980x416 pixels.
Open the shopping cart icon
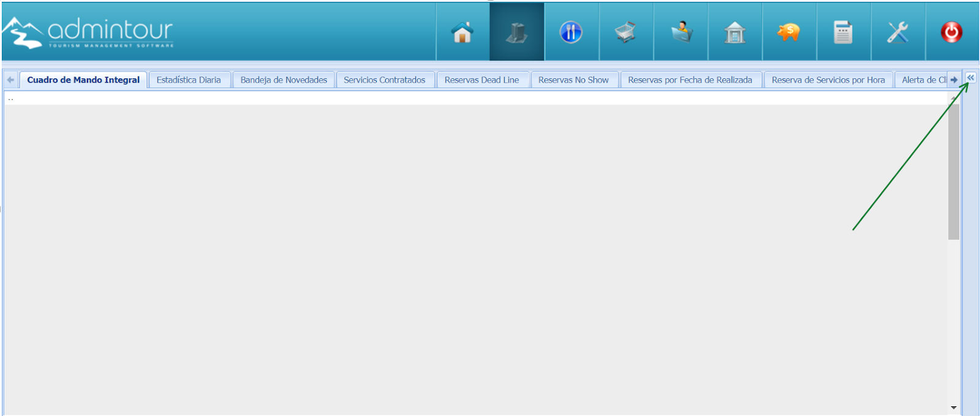click(625, 32)
